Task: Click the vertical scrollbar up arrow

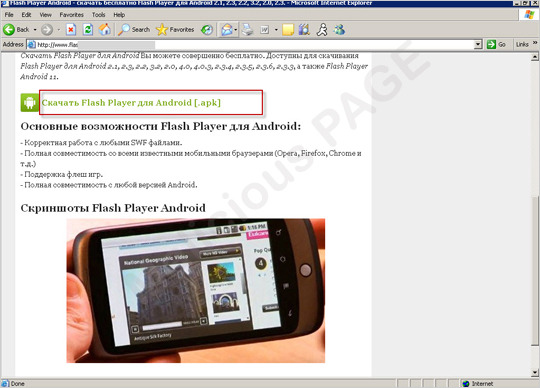Action: pos(534,57)
